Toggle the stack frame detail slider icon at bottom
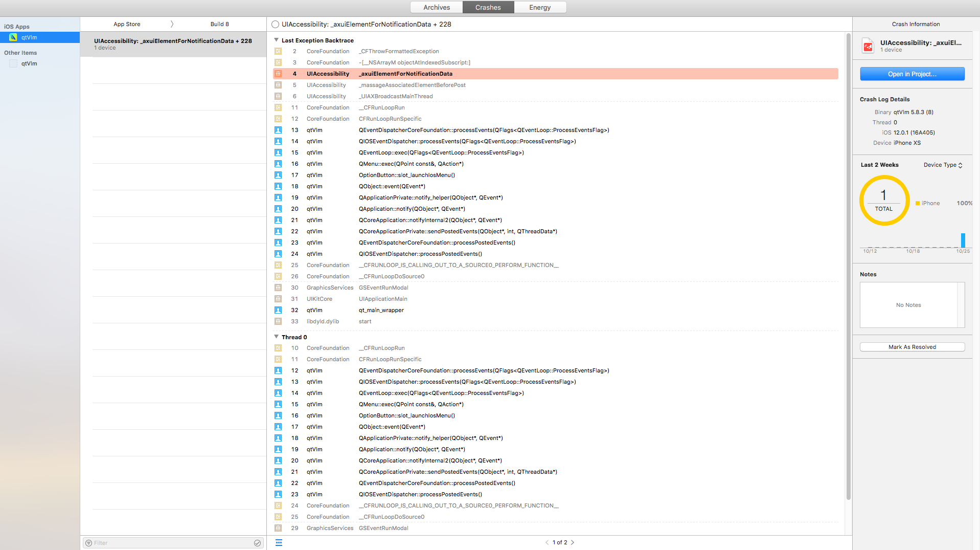Screen dimensions: 980x550 coord(279,542)
